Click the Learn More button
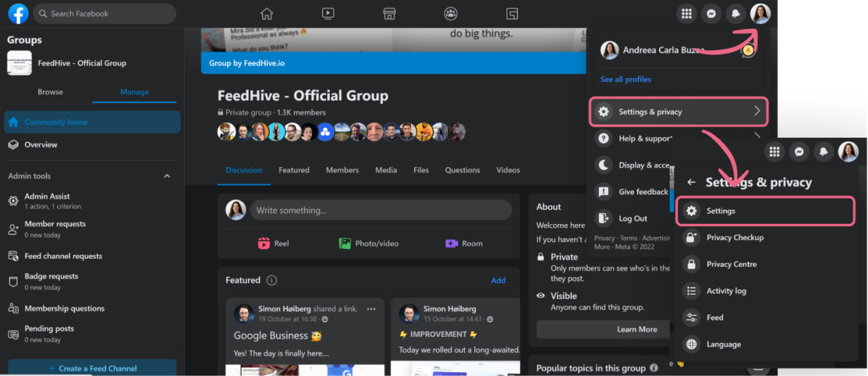The width and height of the screenshot is (868, 376). tap(637, 329)
